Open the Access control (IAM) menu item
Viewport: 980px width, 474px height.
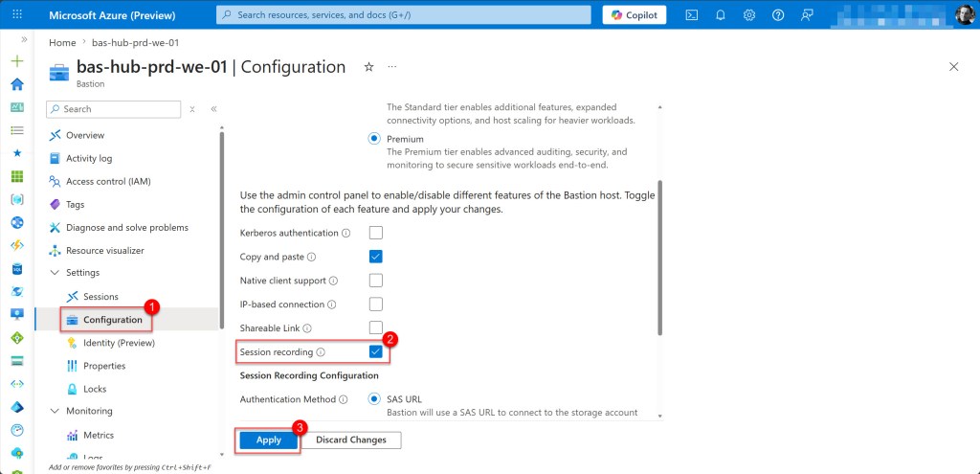107,181
